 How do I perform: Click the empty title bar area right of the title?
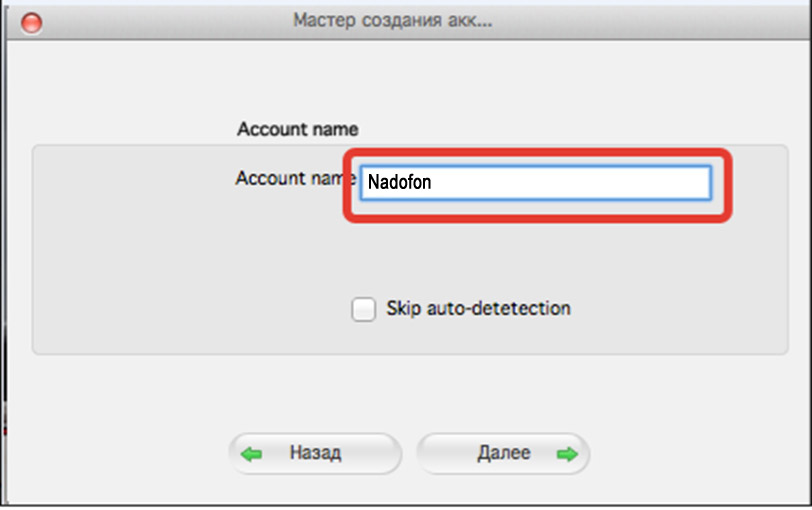pos(647,21)
